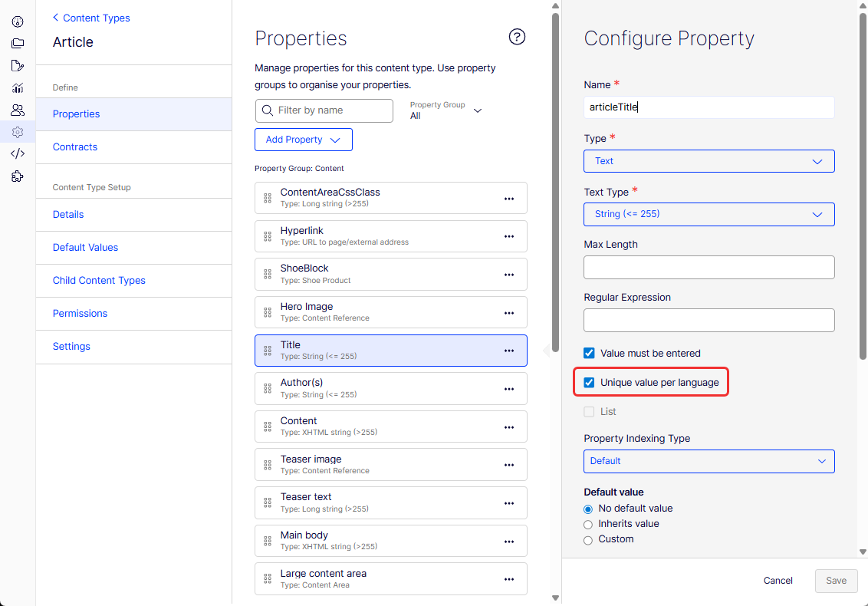Screen dimensions: 868x606
Task: Go to Contracts in the side menu
Action: [74, 147]
